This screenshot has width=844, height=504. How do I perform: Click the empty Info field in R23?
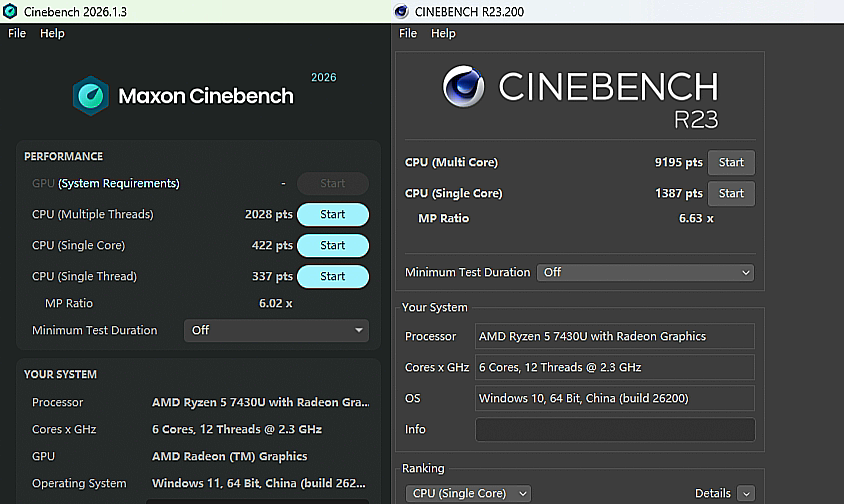coord(615,430)
